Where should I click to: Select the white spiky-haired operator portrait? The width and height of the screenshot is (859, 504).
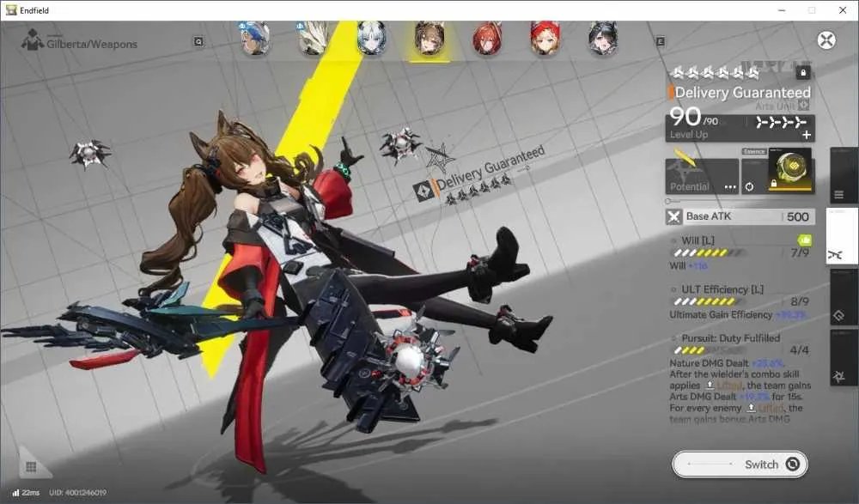point(313,39)
